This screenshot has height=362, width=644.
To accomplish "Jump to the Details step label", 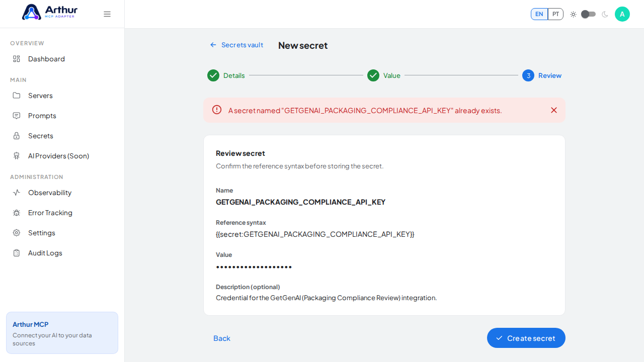I will [234, 75].
